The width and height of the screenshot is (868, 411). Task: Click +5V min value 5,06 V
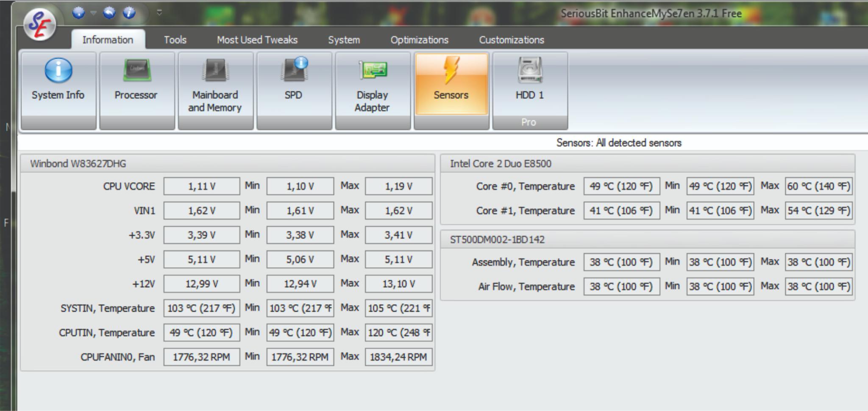click(x=300, y=259)
